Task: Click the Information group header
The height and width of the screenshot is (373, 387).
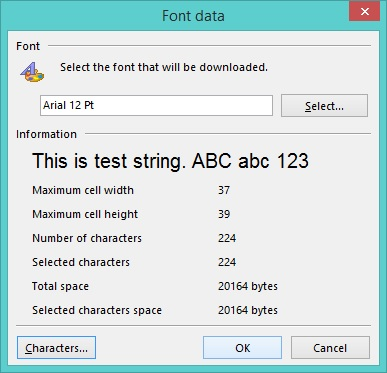Action: pos(46,134)
